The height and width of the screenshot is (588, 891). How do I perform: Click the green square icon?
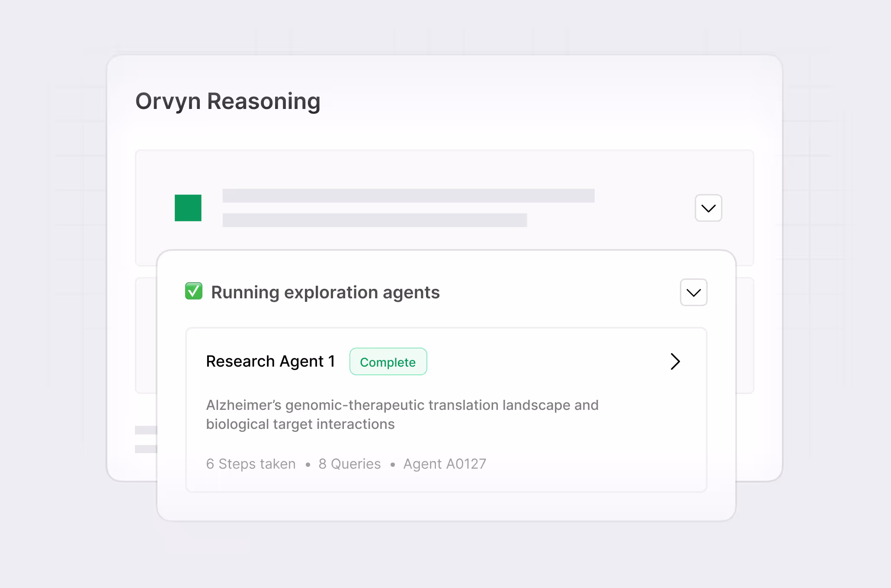[x=188, y=208]
